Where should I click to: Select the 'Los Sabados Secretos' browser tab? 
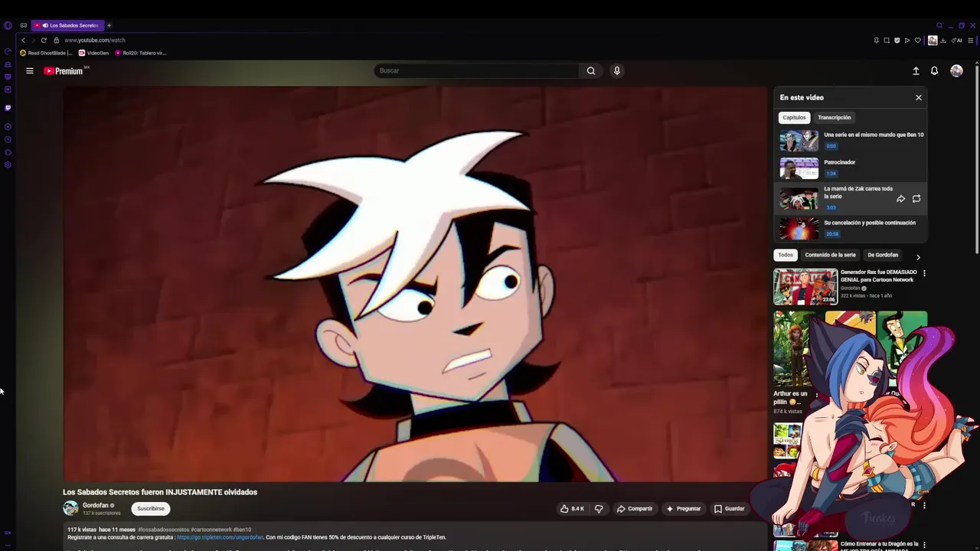67,25
